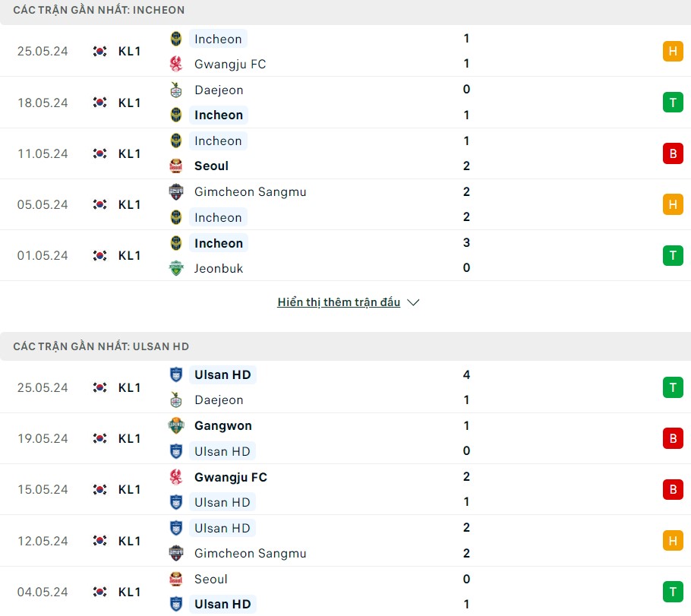
Task: Open the Incheon team name in 18.05.24 match
Action: (x=219, y=115)
